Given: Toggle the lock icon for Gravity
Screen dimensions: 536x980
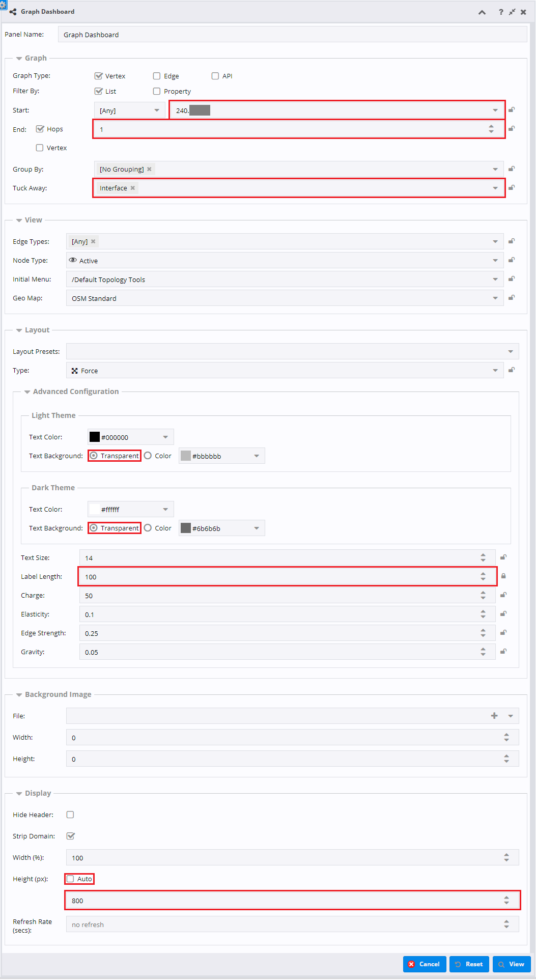Looking at the screenshot, I should click(x=503, y=651).
